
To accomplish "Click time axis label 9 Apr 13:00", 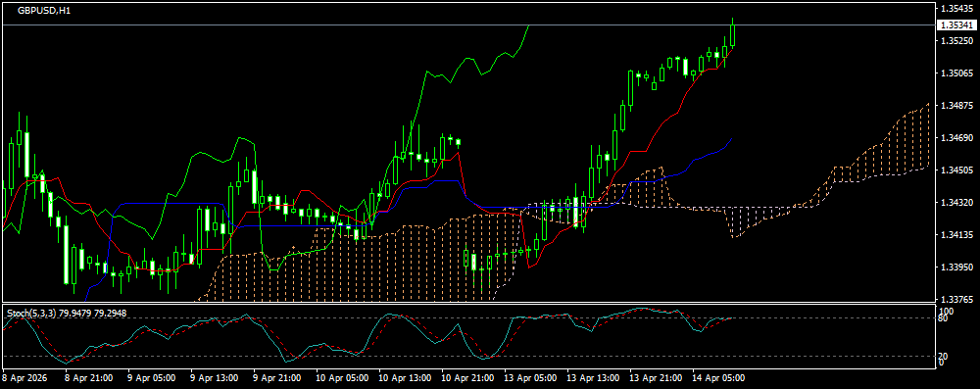I will click(x=214, y=378).
